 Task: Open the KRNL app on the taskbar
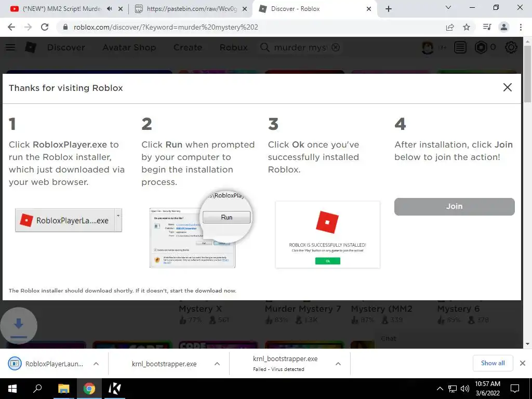click(x=114, y=389)
